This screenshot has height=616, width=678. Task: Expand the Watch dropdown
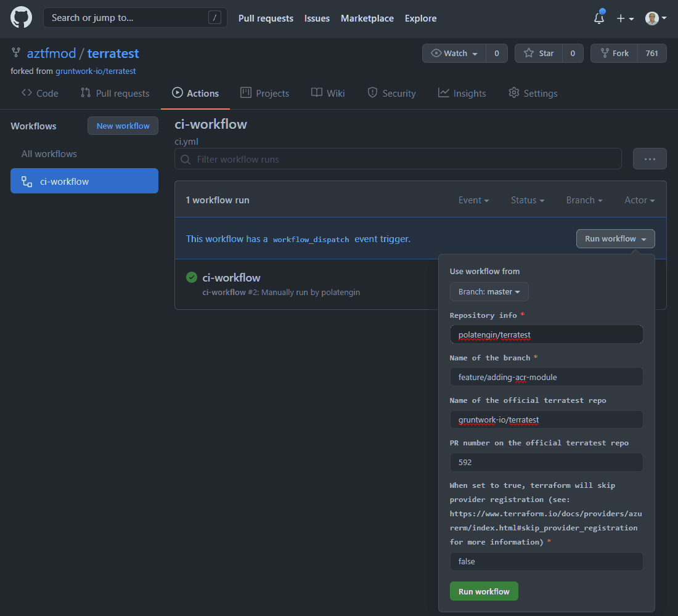(x=455, y=54)
